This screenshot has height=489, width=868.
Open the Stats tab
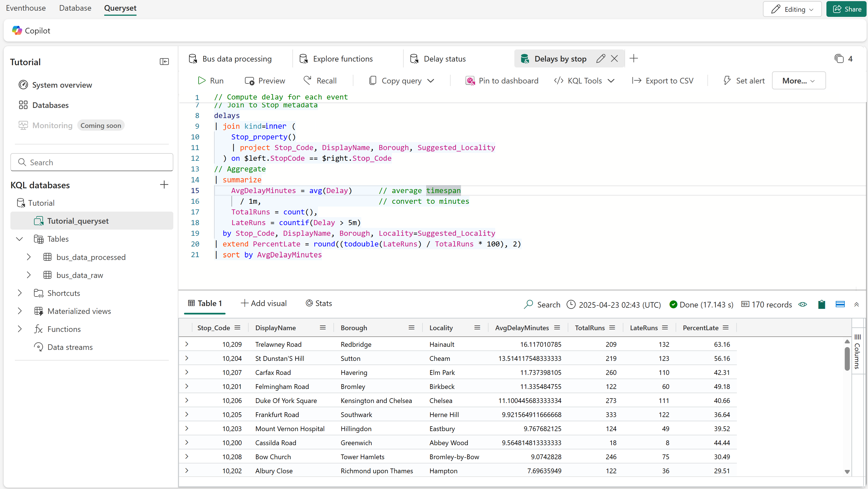319,303
